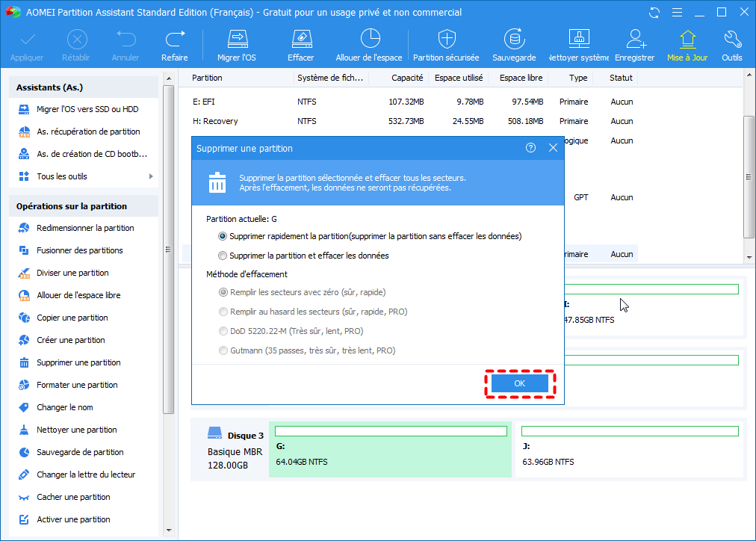756x541 pixels.
Task: Choose Diviser une partition
Action: coord(63,273)
